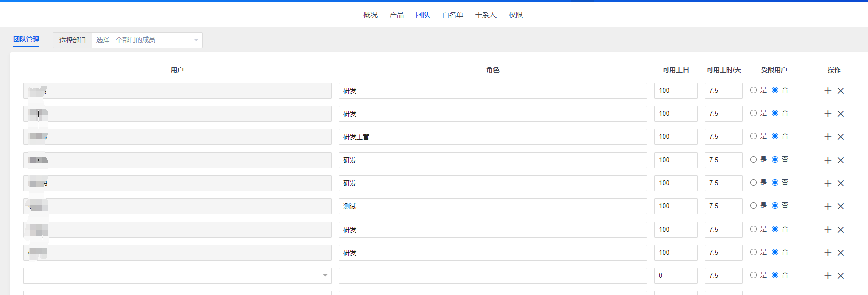This screenshot has width=868, height=295.
Task: Open the 选择一个部门的成员 dropdown
Action: [x=147, y=40]
